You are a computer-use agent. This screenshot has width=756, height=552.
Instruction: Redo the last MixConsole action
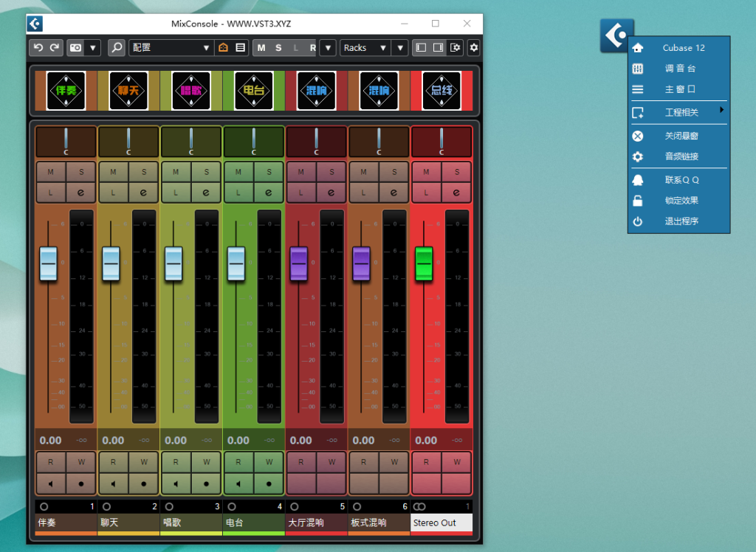click(55, 48)
